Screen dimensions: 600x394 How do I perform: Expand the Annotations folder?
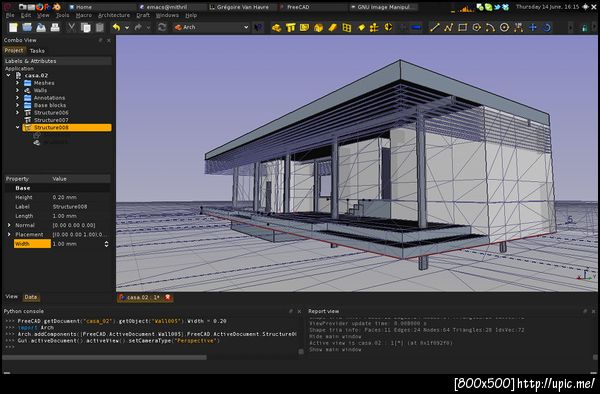click(x=17, y=98)
